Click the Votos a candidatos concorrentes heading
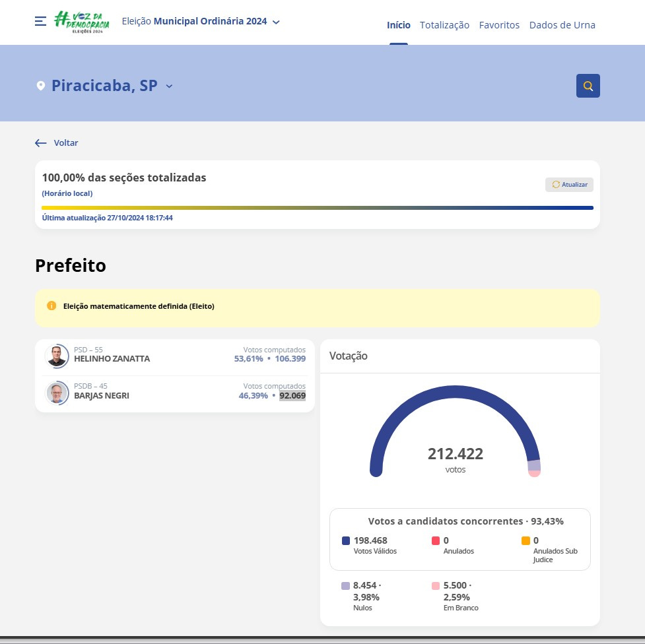Viewport: 645px width, 644px height. [465, 521]
